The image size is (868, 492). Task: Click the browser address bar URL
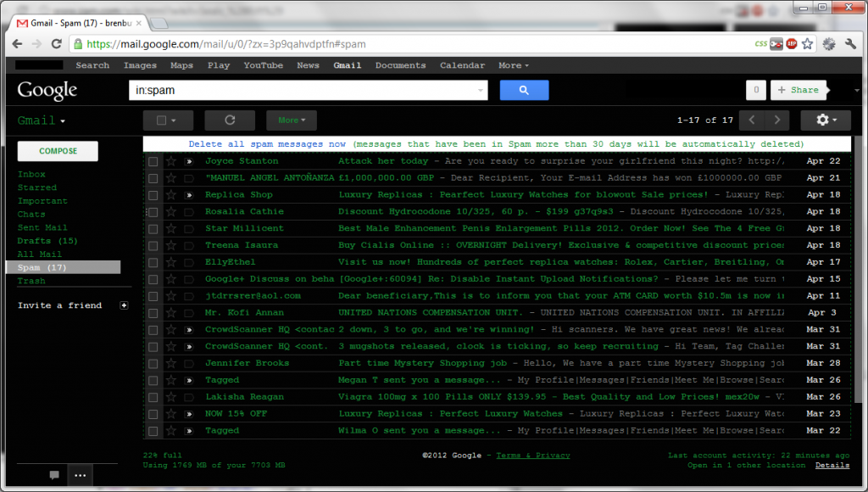pos(225,44)
